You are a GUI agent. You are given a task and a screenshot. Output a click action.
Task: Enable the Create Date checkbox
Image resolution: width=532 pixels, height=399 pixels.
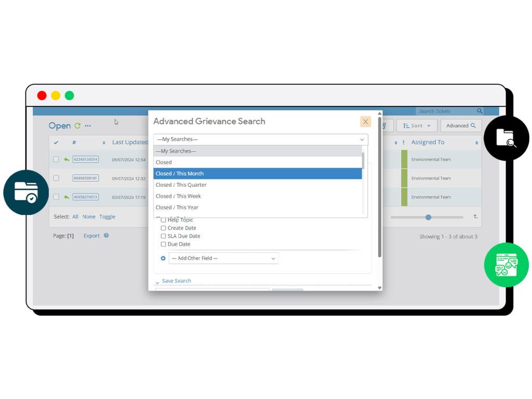pos(163,228)
